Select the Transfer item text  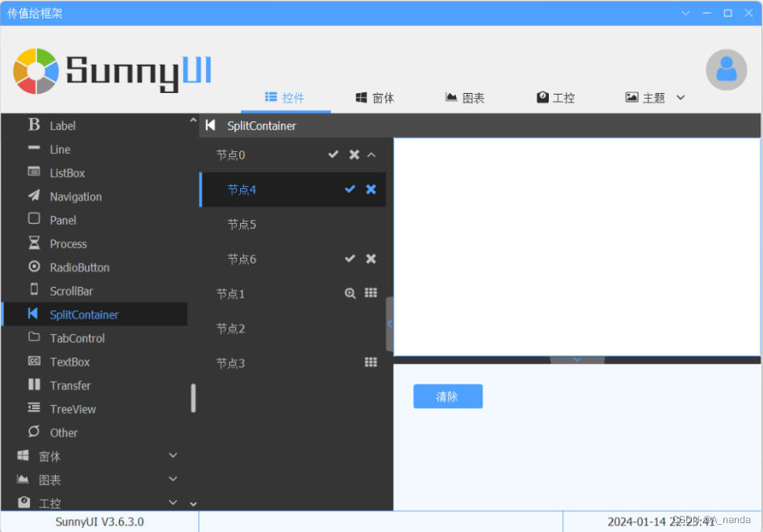(70, 386)
